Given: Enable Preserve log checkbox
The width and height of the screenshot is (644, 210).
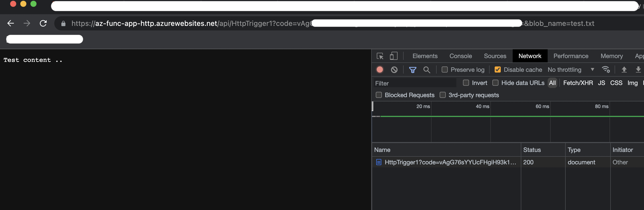Looking at the screenshot, I should [445, 69].
